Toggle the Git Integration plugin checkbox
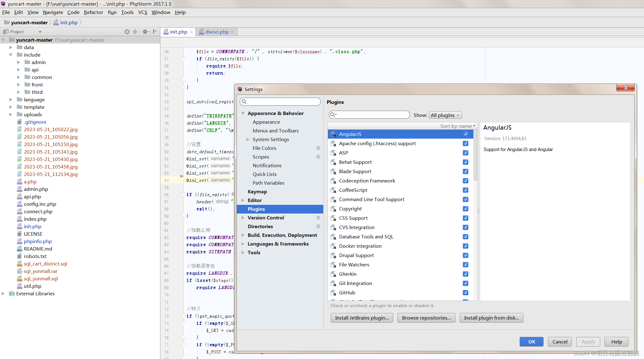This screenshot has width=644, height=359. pos(465,283)
